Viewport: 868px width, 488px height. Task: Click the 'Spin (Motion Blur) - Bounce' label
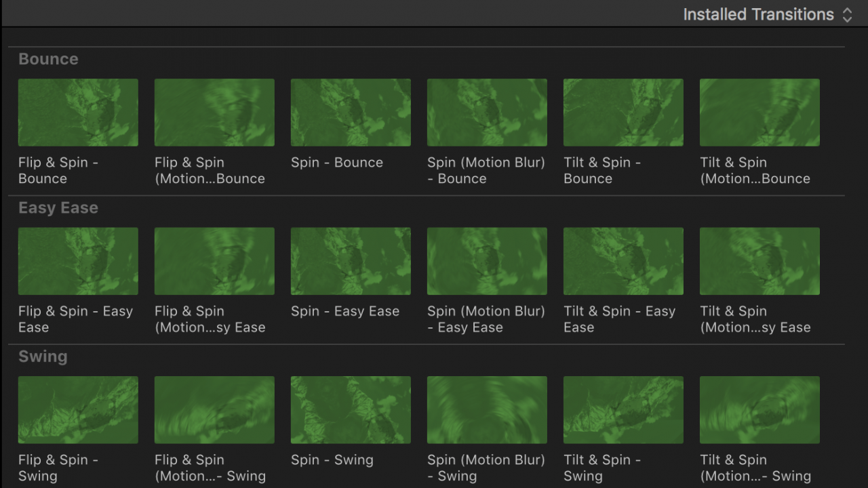point(486,171)
